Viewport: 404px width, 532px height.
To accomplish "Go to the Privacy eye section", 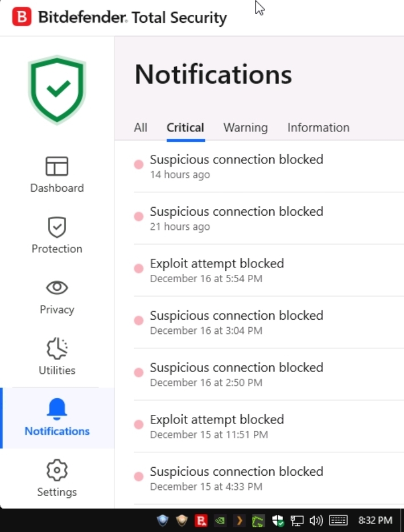I will [57, 296].
